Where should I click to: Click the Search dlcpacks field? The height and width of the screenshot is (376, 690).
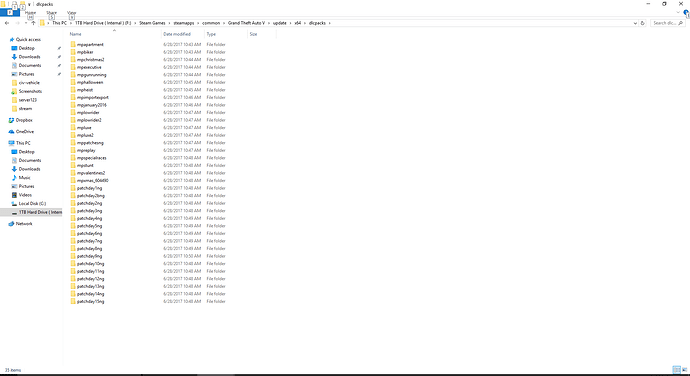click(668, 23)
